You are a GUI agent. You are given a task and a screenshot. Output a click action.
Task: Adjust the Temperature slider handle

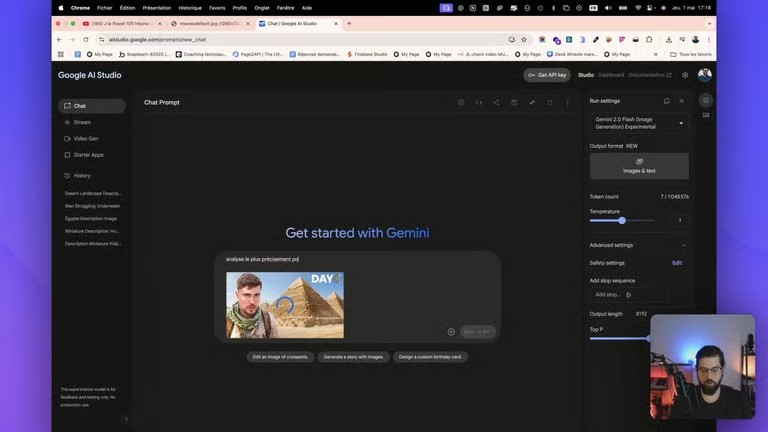622,220
